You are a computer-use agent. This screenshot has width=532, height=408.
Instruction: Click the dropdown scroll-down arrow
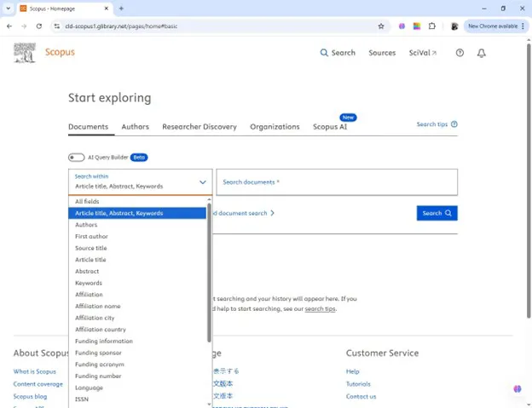coord(209,404)
